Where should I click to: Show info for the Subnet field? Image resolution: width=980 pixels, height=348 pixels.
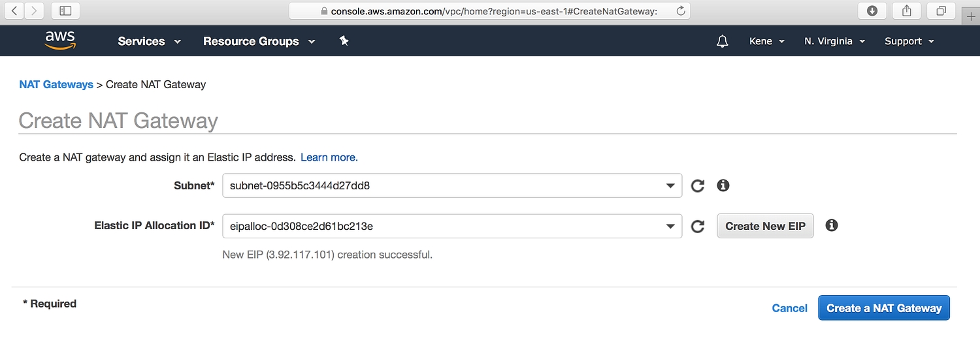[723, 185]
